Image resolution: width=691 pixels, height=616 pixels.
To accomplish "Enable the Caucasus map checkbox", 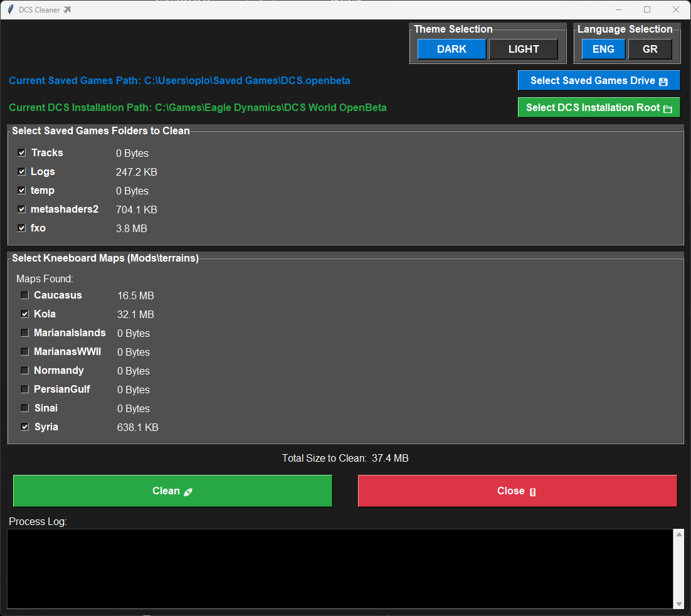I will [x=25, y=295].
